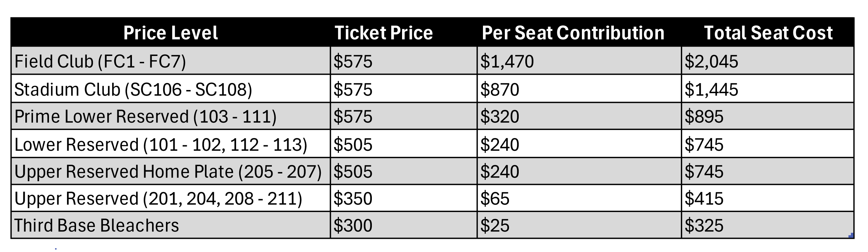Select the $300 ticket price cell
The height and width of the screenshot is (252, 868).
(x=353, y=226)
